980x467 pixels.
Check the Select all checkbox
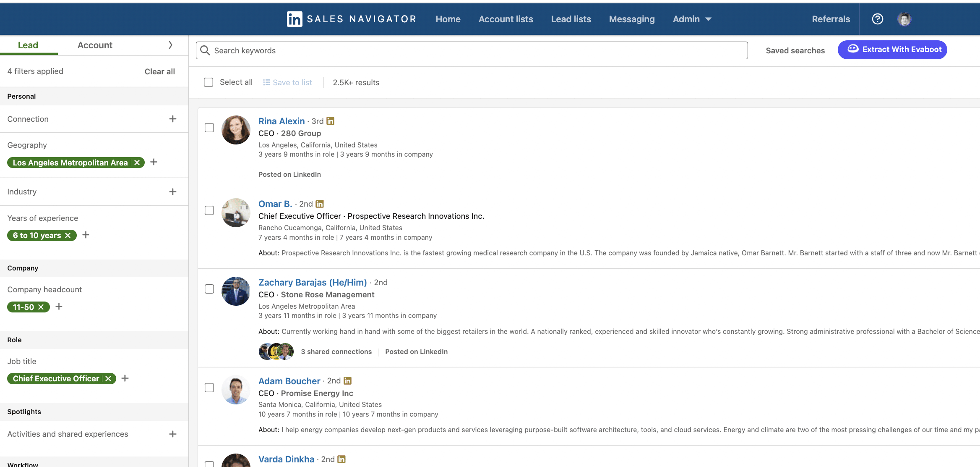[209, 82]
